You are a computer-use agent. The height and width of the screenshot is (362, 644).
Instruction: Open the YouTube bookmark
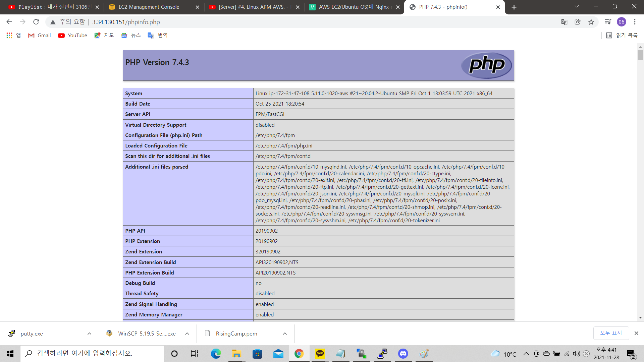point(72,35)
